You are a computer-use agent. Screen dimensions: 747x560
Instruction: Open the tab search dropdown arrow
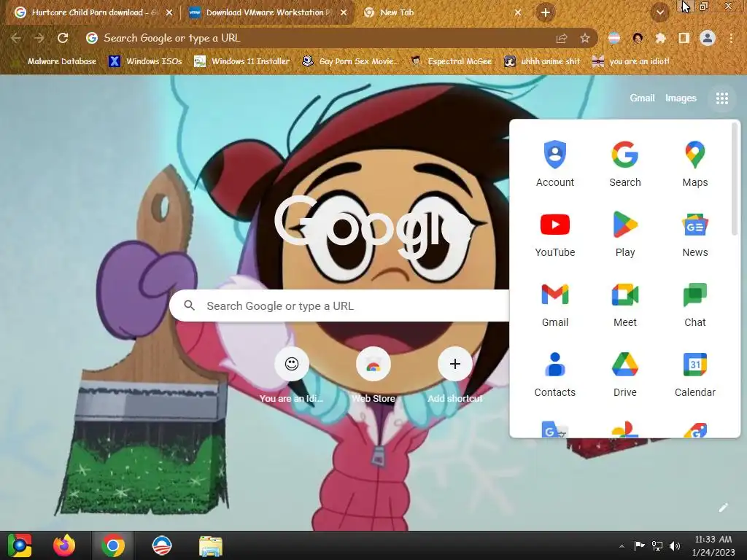coord(660,12)
